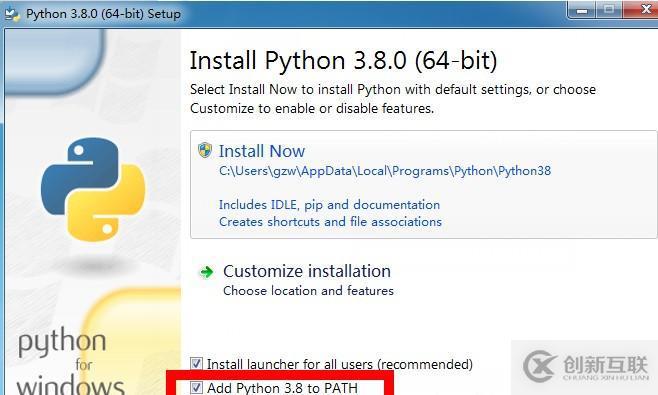Click the 'Install Python 3.8.0 (64-bit)' heading
This screenshot has width=658, height=395.
pyautogui.click(x=343, y=60)
